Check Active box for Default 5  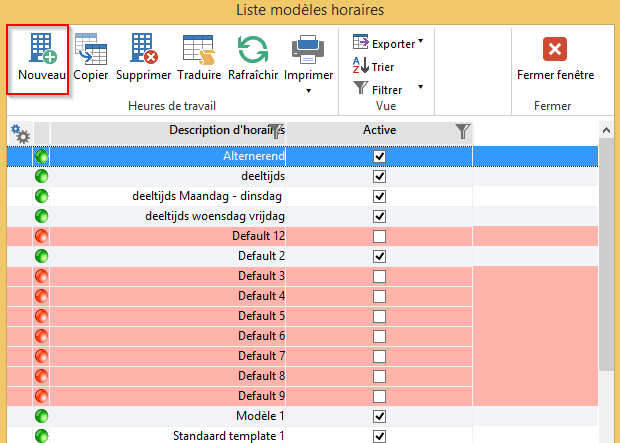[x=379, y=316]
